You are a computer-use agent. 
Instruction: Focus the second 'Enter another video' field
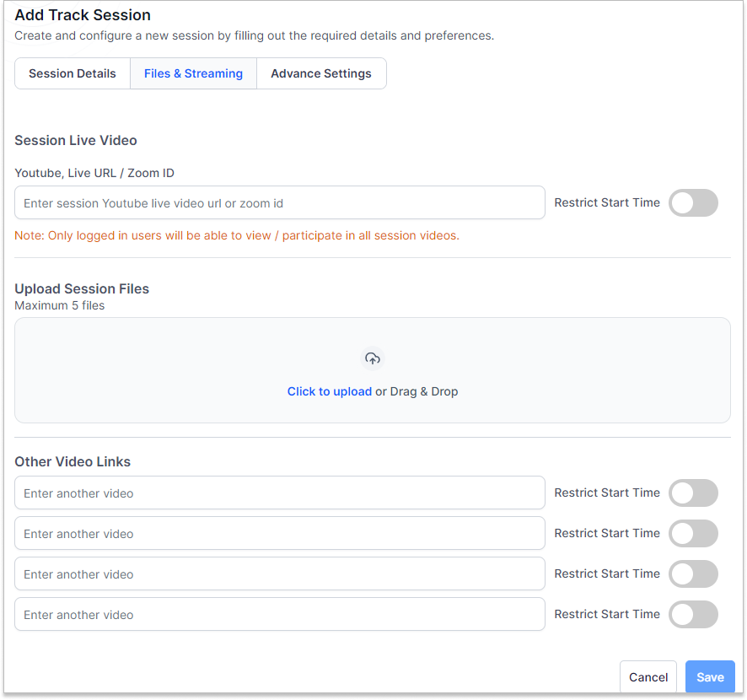click(x=280, y=533)
